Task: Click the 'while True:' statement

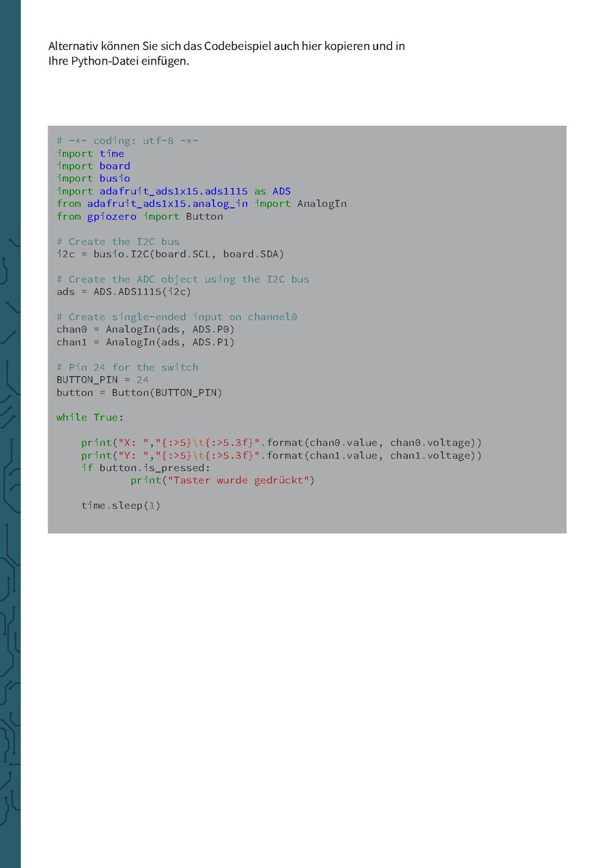Action: (x=90, y=417)
